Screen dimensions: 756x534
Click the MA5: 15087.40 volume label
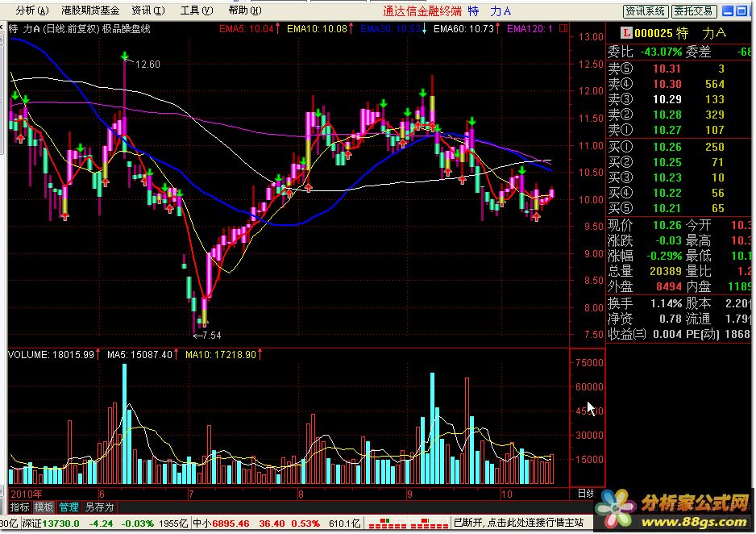[x=143, y=355]
